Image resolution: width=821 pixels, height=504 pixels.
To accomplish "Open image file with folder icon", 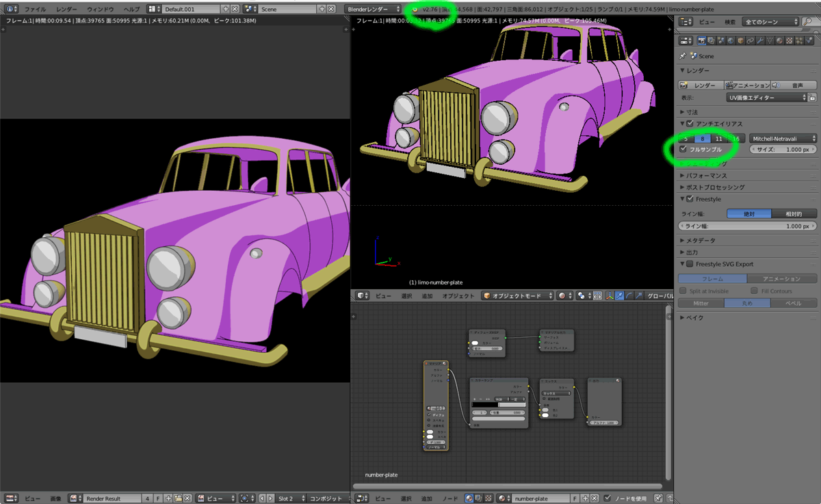I will (179, 499).
